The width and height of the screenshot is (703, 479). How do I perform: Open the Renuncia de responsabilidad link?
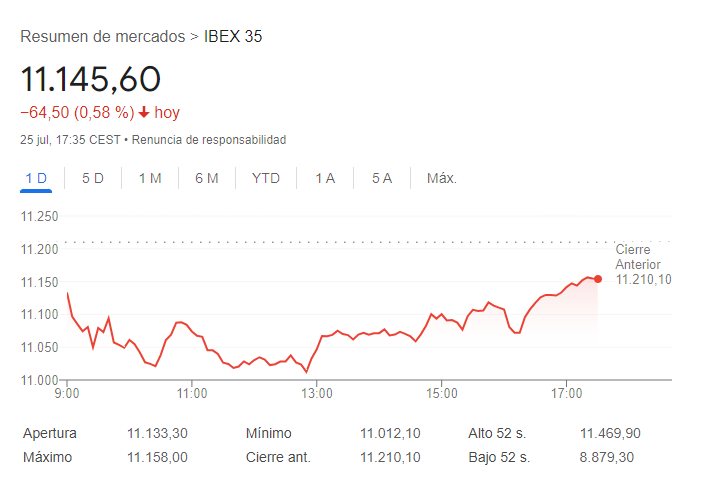tap(209, 140)
